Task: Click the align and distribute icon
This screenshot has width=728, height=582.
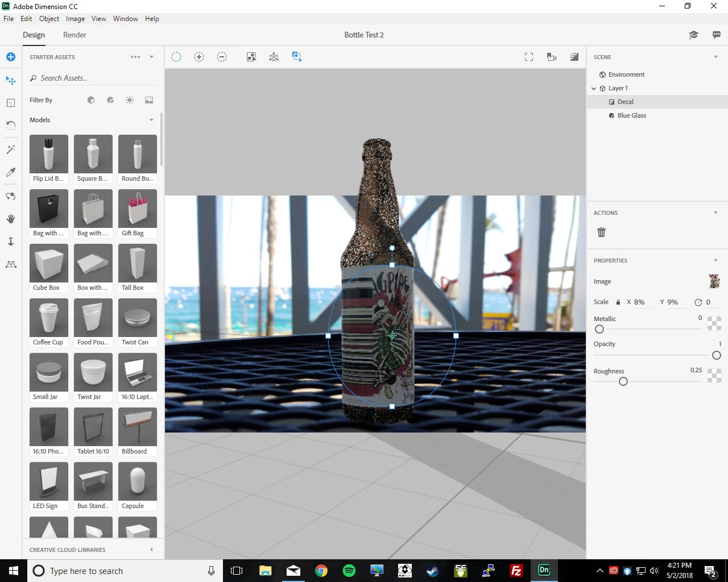Action: coord(251,57)
